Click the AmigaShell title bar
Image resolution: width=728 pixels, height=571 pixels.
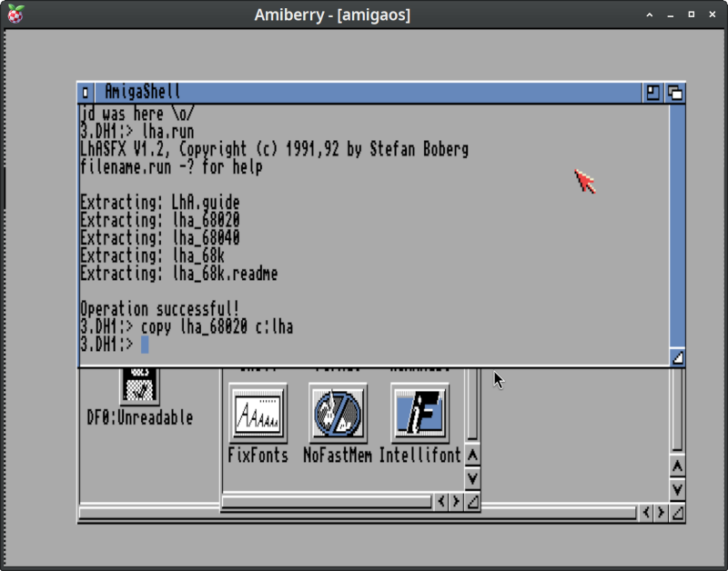pyautogui.click(x=367, y=93)
